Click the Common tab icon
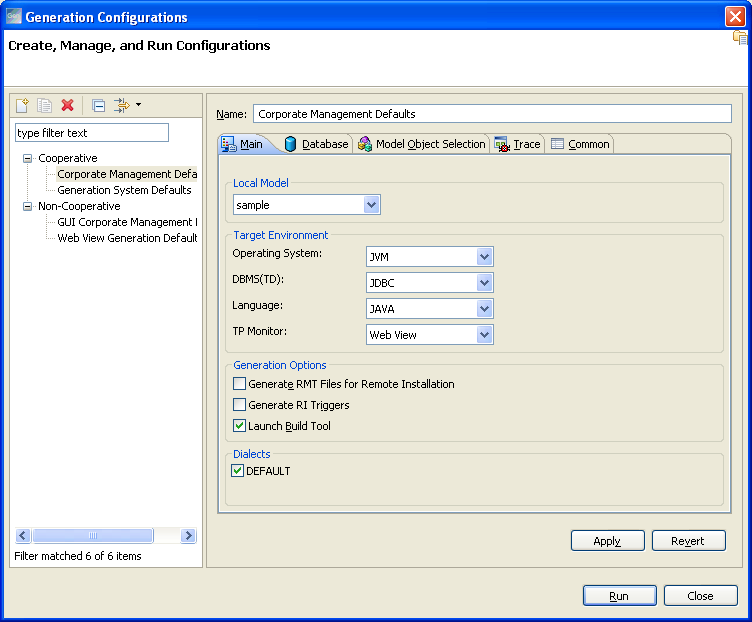 tap(557, 143)
